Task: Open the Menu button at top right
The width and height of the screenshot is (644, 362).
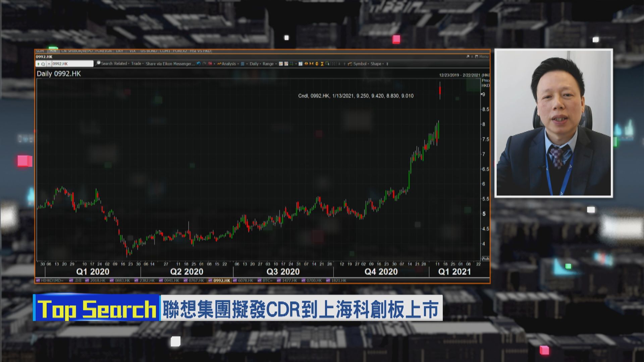Action: tap(483, 57)
